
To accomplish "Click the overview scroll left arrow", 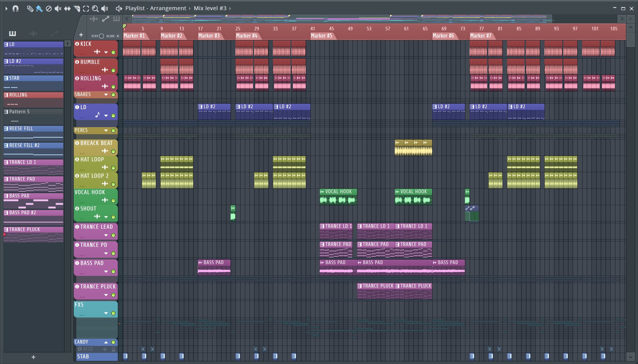I will tap(127, 19).
